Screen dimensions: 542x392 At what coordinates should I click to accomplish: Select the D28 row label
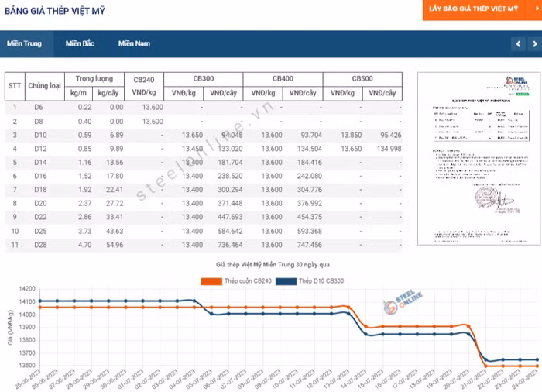click(x=40, y=245)
